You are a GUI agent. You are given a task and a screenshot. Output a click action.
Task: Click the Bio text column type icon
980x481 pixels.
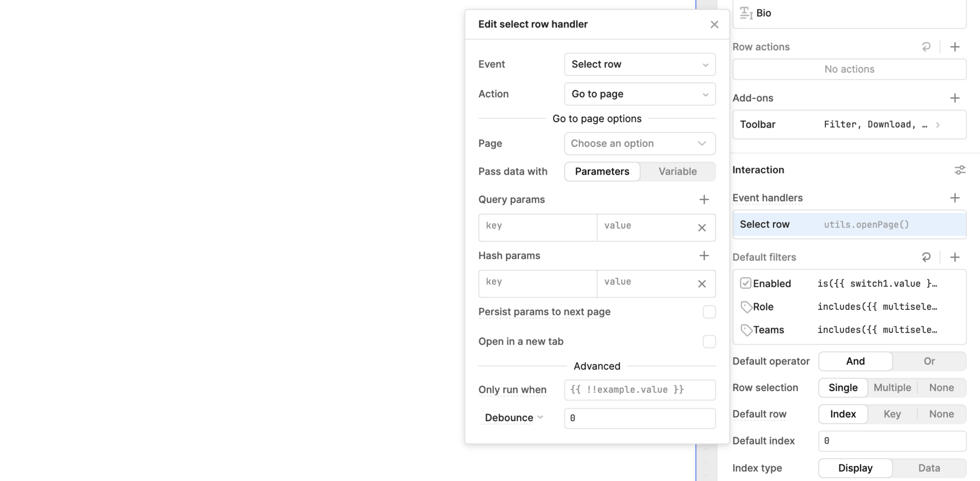[x=746, y=13]
